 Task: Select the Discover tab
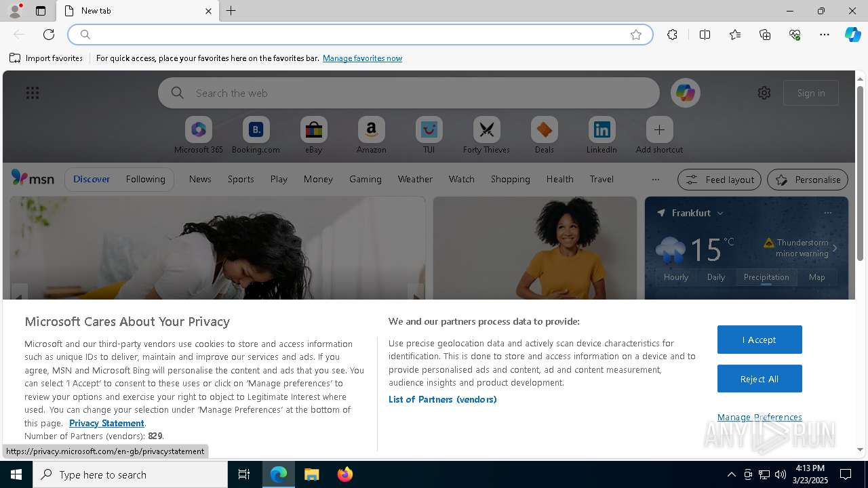(x=92, y=179)
